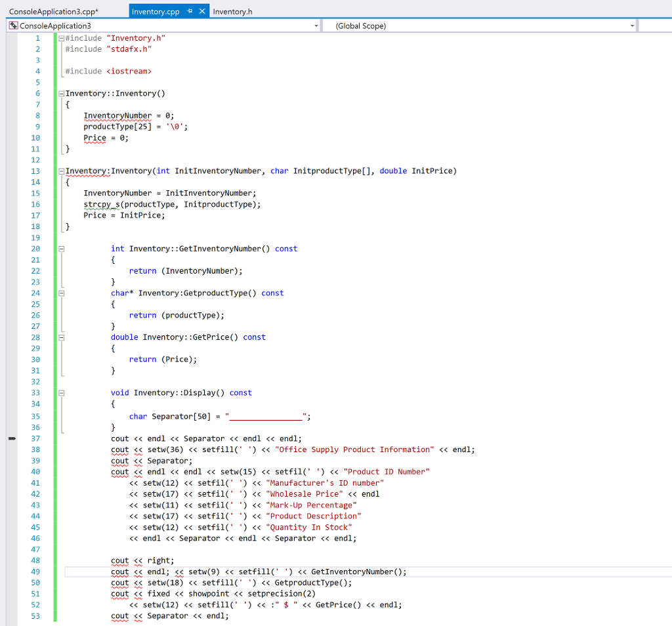Click Inventory::Display() definition text
The width and height of the screenshot is (672, 626).
coord(179,393)
